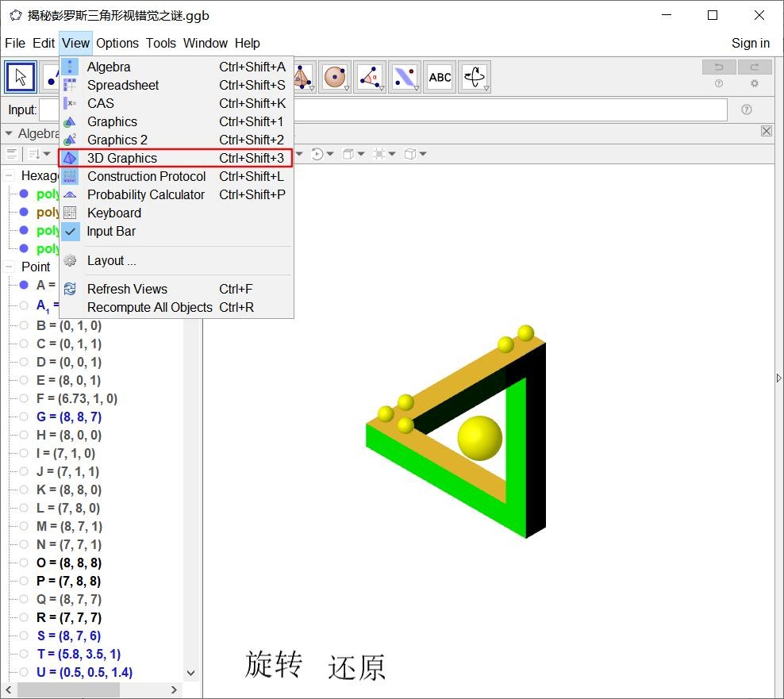Image resolution: width=784 pixels, height=699 pixels.
Task: Open the settings gear in toolbar
Action: coord(755,84)
